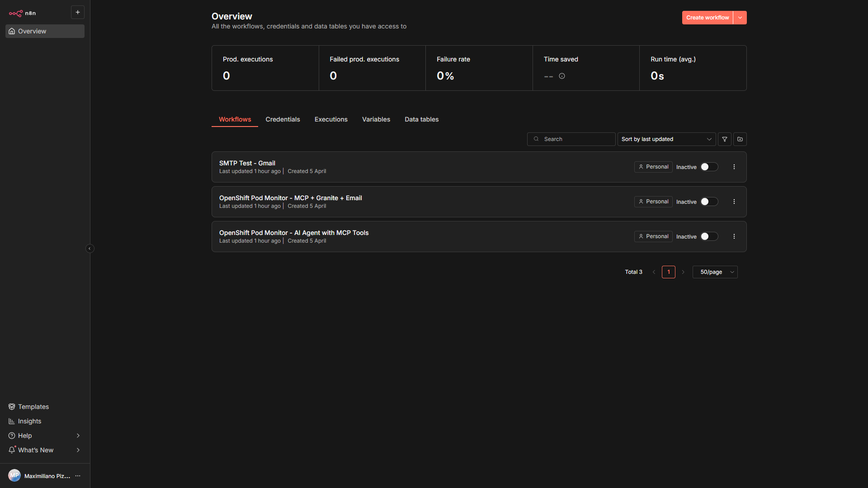Select the Overview home icon in sidebar
Screen dimensions: 868x488
pos(12,31)
